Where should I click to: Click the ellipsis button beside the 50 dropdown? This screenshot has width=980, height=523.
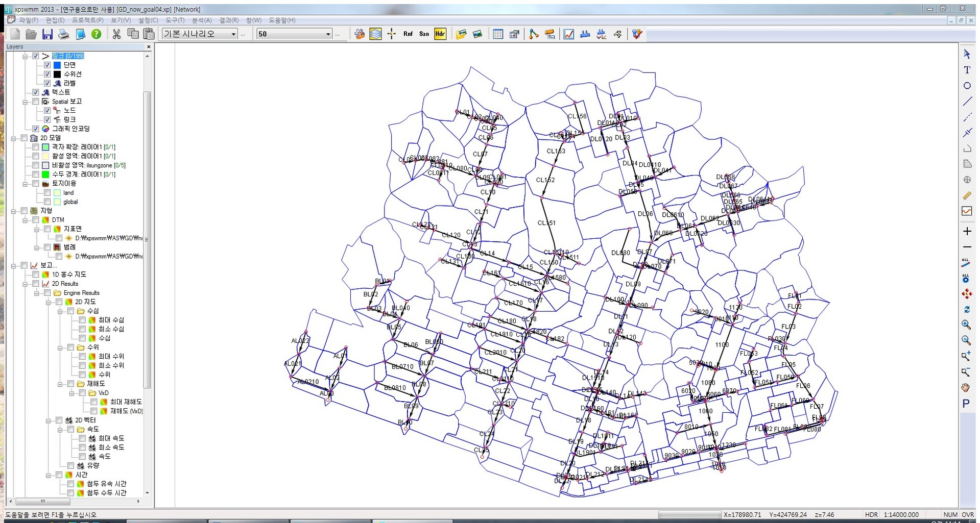tap(338, 35)
